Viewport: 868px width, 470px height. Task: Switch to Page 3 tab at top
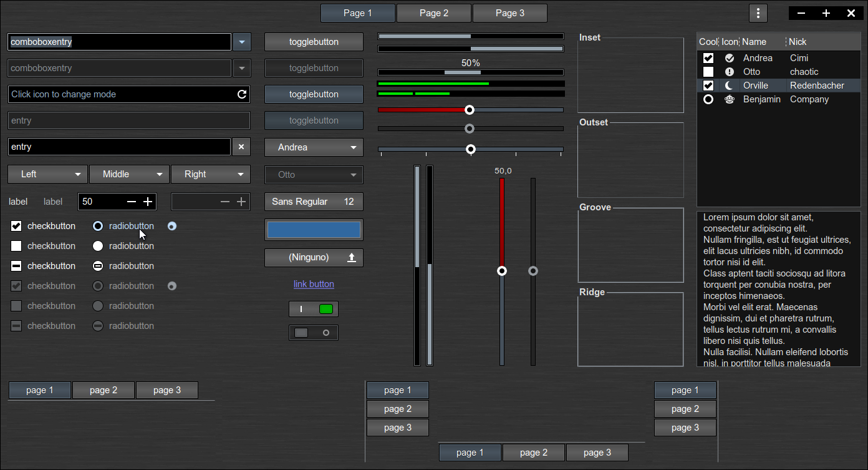(510, 13)
